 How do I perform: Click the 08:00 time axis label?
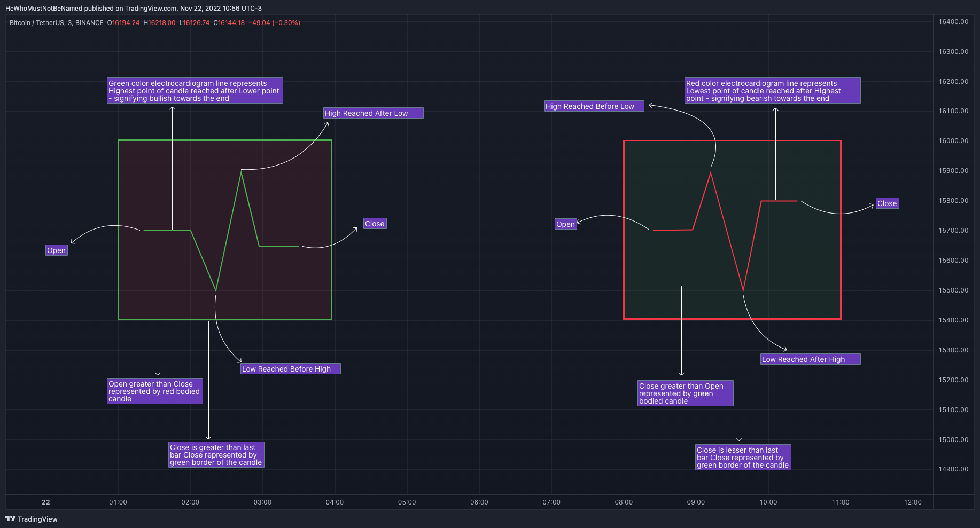(x=624, y=502)
